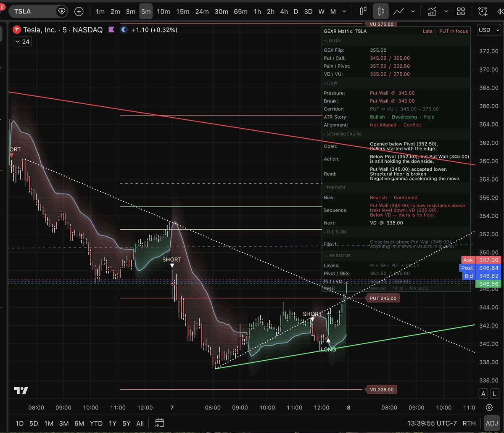Open the layout grid templates icon
The height and width of the screenshot is (433, 504).
(461, 12)
